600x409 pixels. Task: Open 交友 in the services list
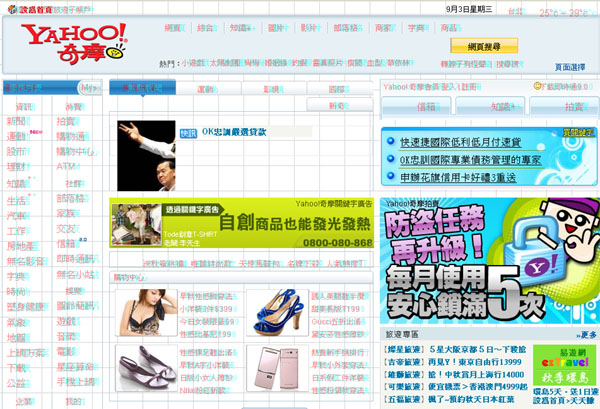pos(67,229)
